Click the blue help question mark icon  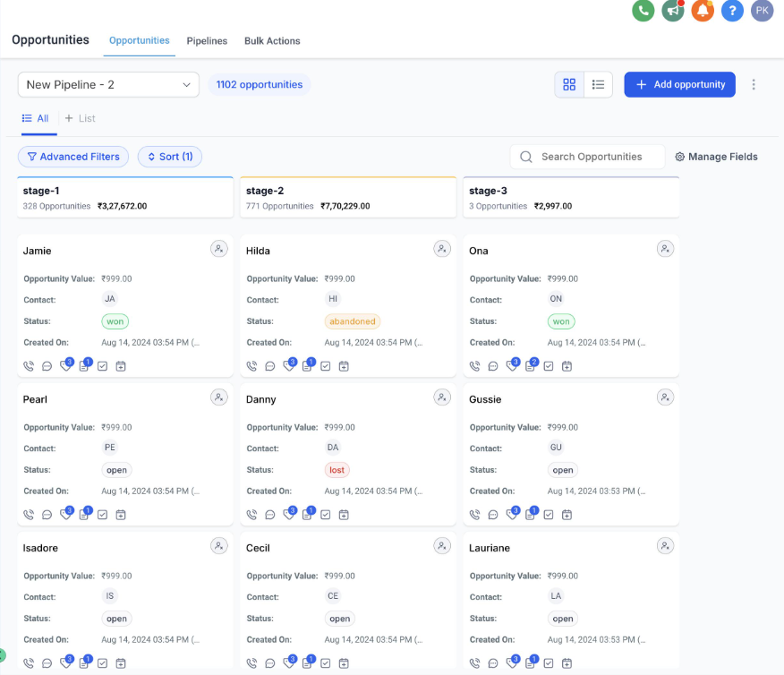pyautogui.click(x=732, y=10)
